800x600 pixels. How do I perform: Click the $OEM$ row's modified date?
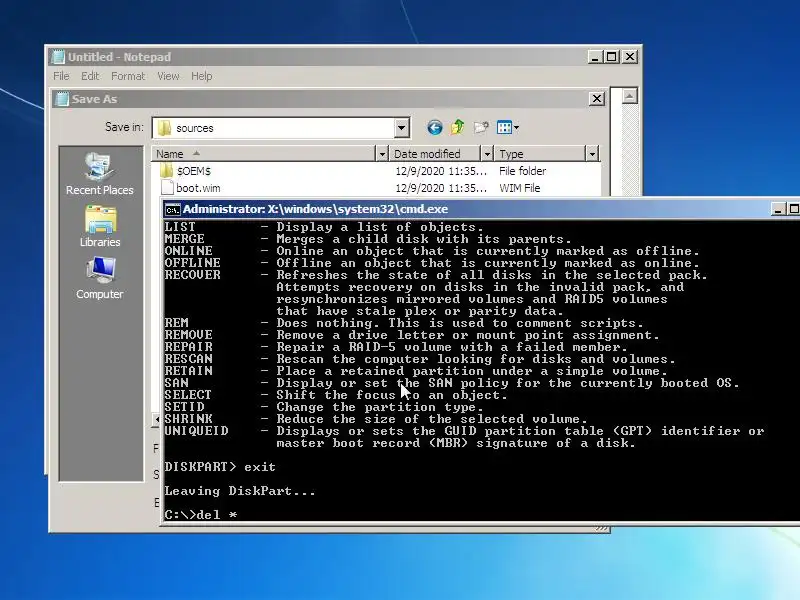pyautogui.click(x=441, y=171)
